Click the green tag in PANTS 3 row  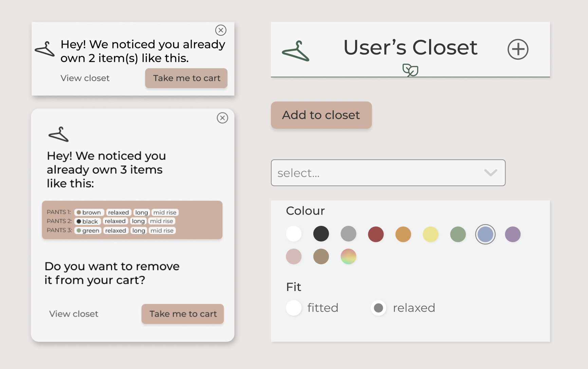coord(88,231)
